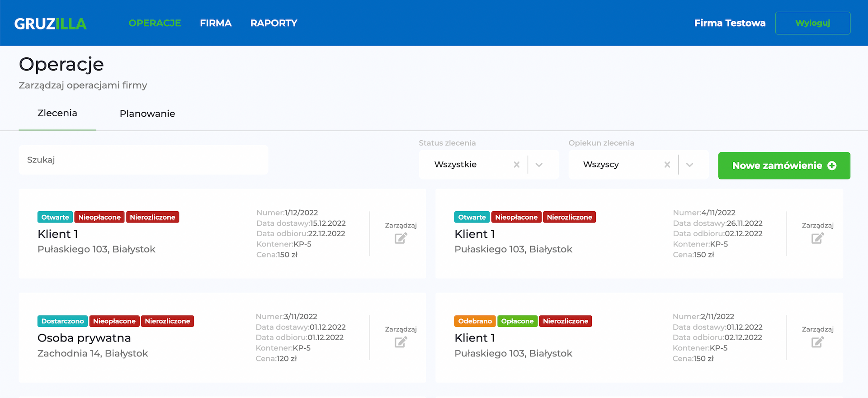The image size is (868, 398).
Task: Go to the RAPORTY menu
Action: pos(274,23)
